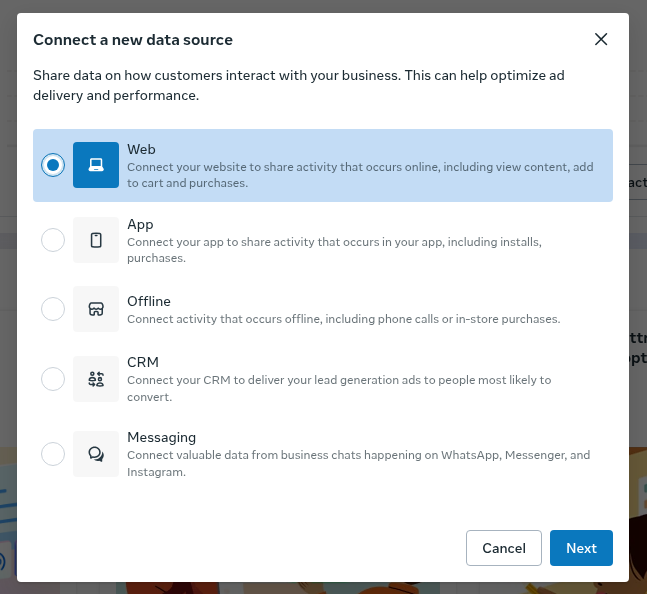Click the CRM people-sync icon
Image resolution: width=647 pixels, height=594 pixels.
pyautogui.click(x=96, y=379)
